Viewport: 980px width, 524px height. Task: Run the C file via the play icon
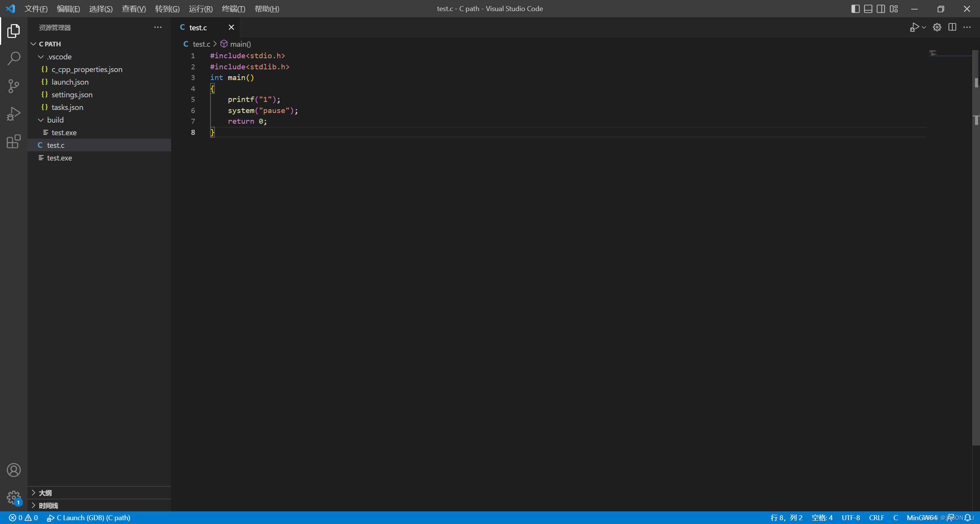[x=914, y=27]
